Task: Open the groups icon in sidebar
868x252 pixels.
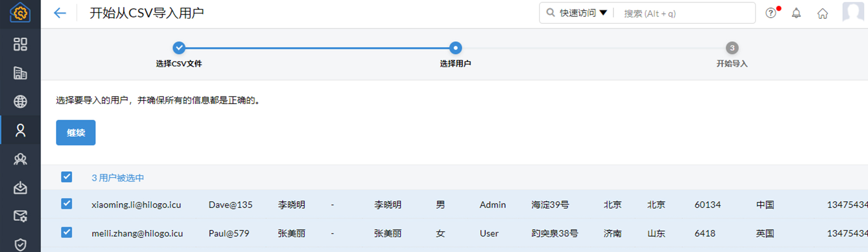Action: tap(20, 159)
